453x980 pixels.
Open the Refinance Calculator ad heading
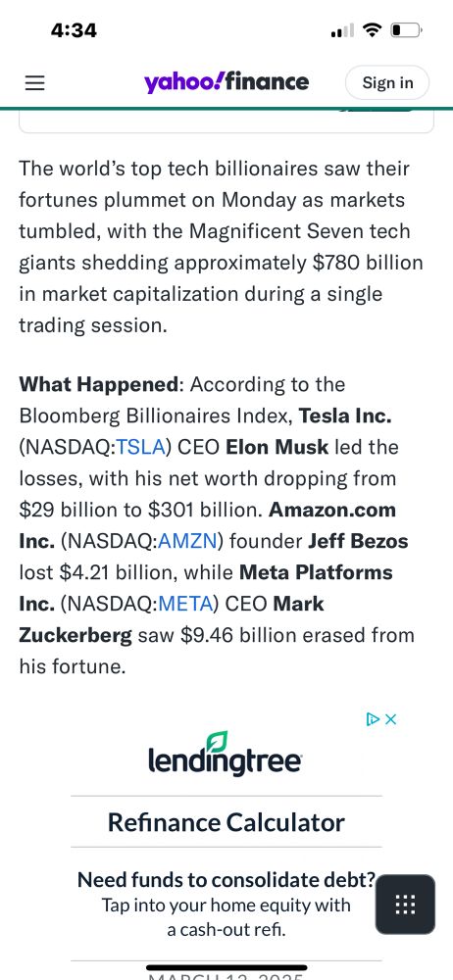tap(226, 822)
